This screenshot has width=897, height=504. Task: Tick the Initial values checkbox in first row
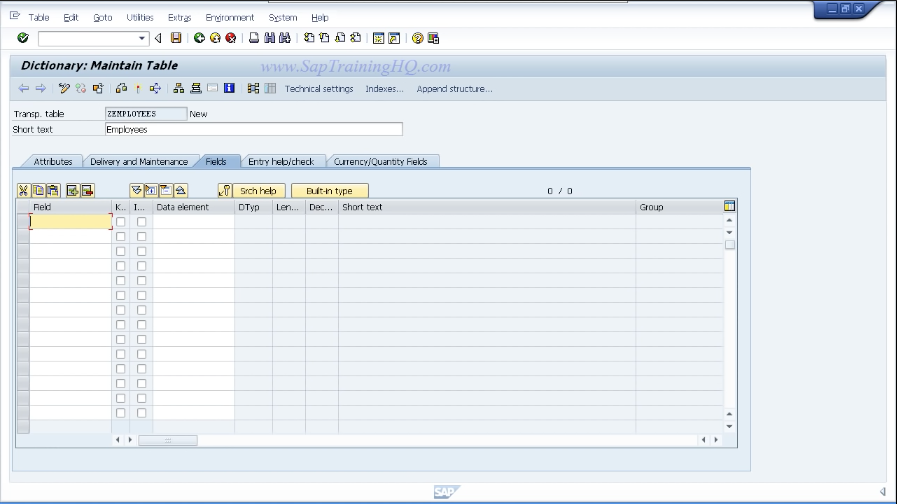[141, 222]
